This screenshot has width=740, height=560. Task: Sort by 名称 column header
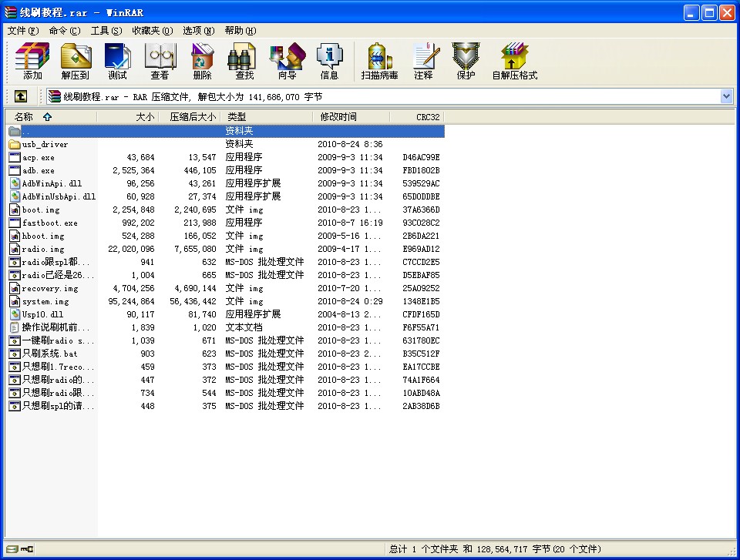51,116
